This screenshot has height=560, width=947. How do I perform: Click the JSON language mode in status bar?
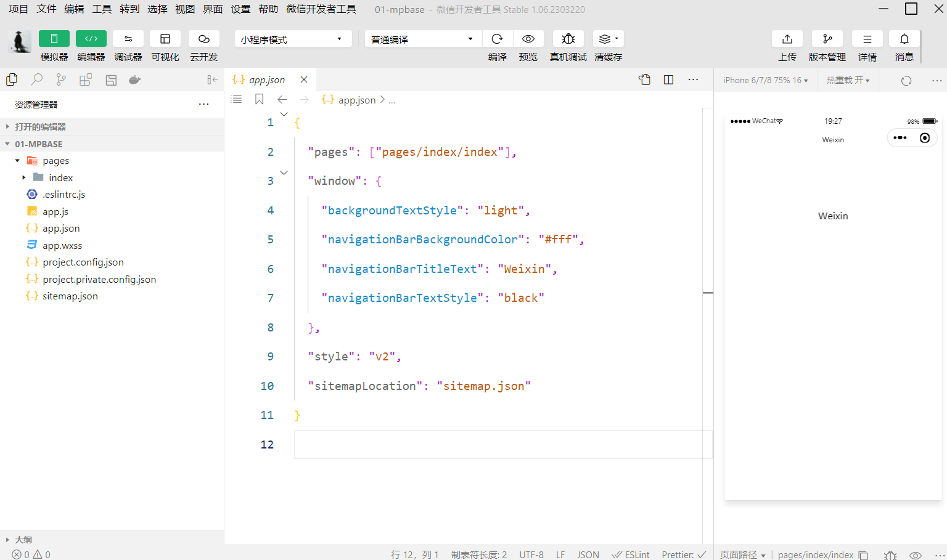pos(588,554)
